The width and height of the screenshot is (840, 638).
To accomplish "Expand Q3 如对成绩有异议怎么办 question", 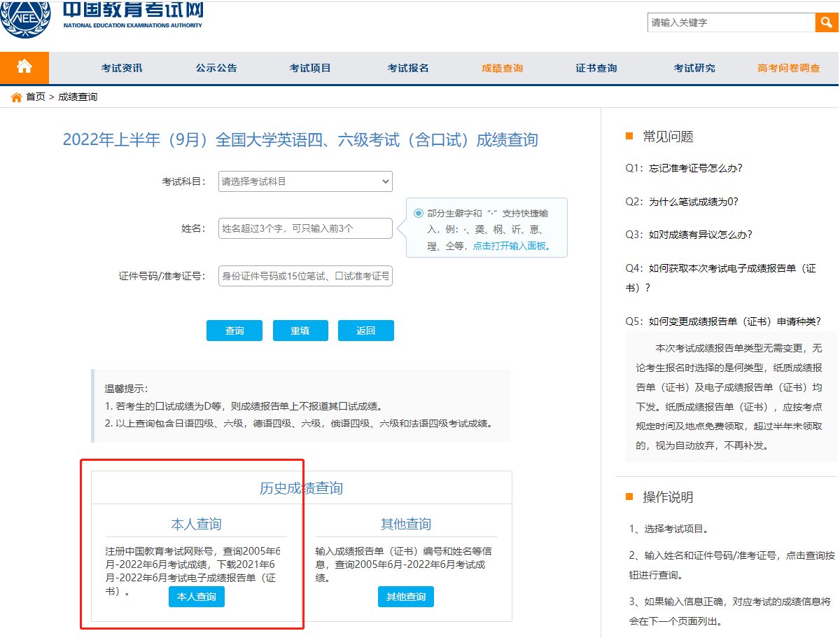I will pyautogui.click(x=689, y=235).
